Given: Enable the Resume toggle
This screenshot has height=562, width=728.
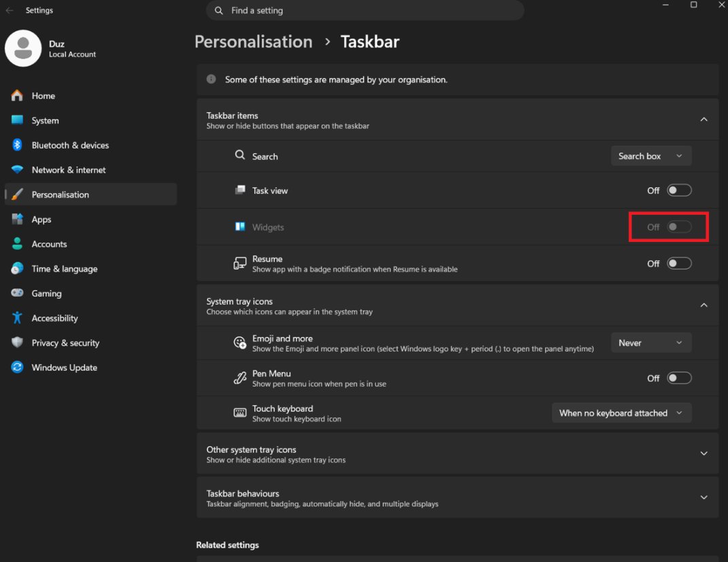Looking at the screenshot, I should click(x=679, y=264).
